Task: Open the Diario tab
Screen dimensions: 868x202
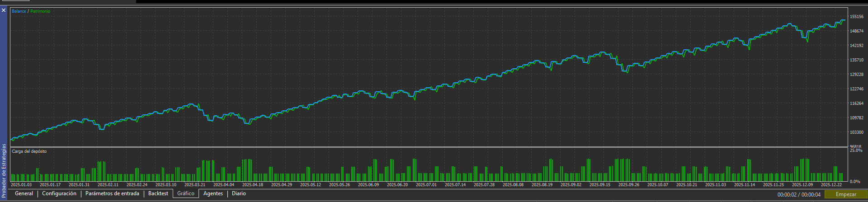Action: (x=239, y=193)
